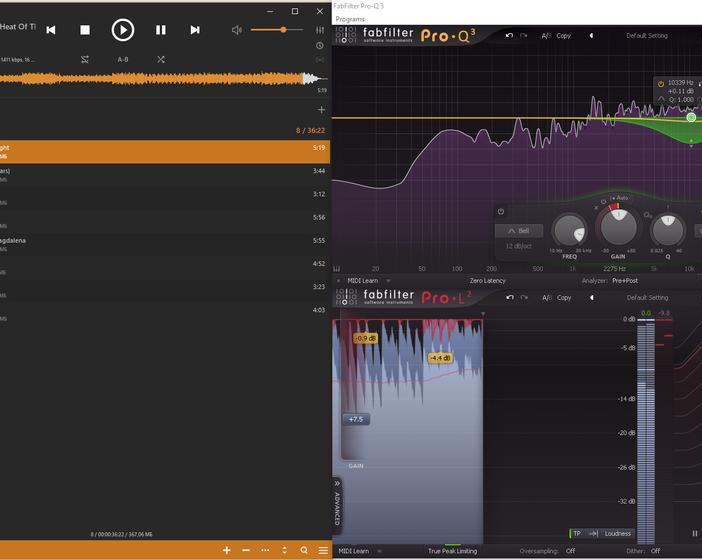Click MIDI Learn in Pro-Q 3

[363, 281]
